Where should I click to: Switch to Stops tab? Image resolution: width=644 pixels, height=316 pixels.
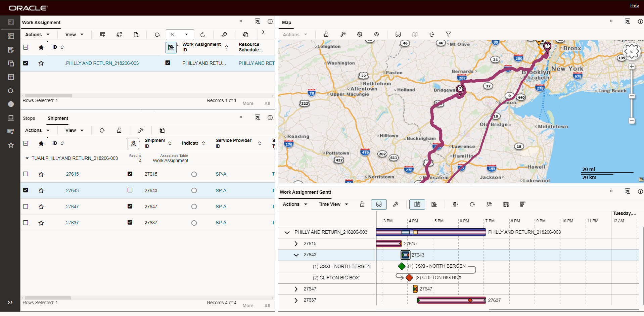[29, 118]
